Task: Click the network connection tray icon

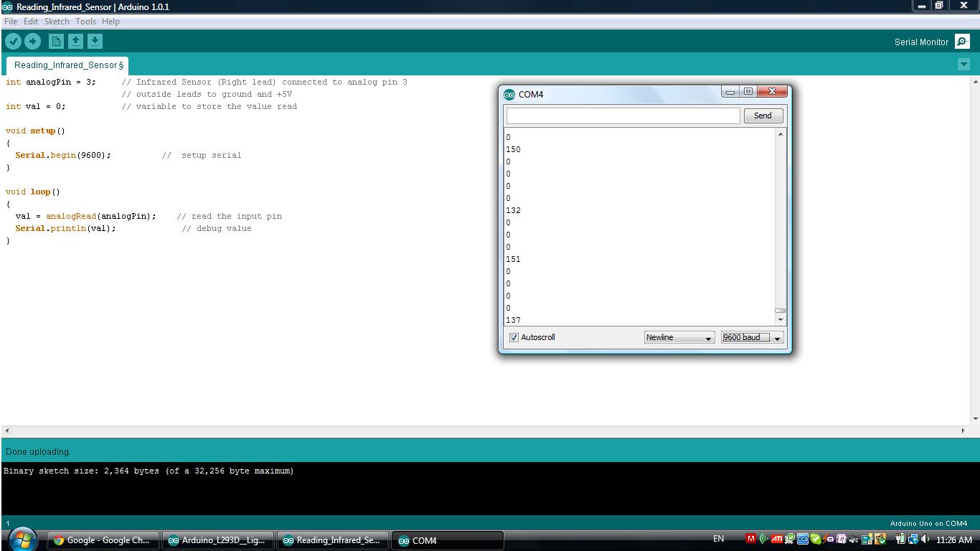Action: [913, 539]
